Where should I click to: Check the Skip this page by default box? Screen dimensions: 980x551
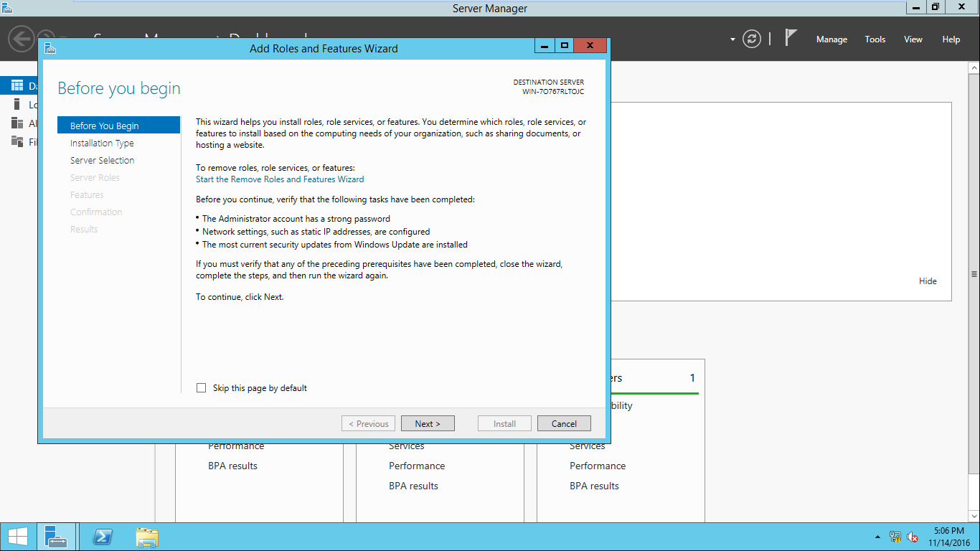[202, 388]
